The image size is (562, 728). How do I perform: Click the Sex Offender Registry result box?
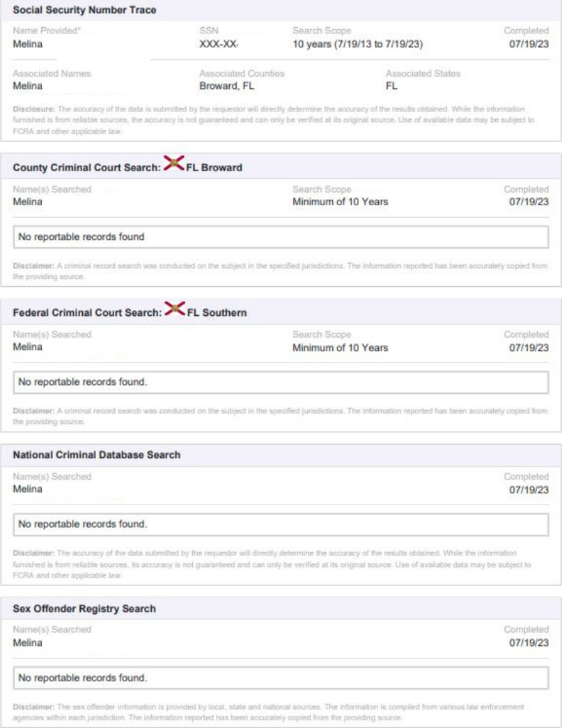[281, 679]
